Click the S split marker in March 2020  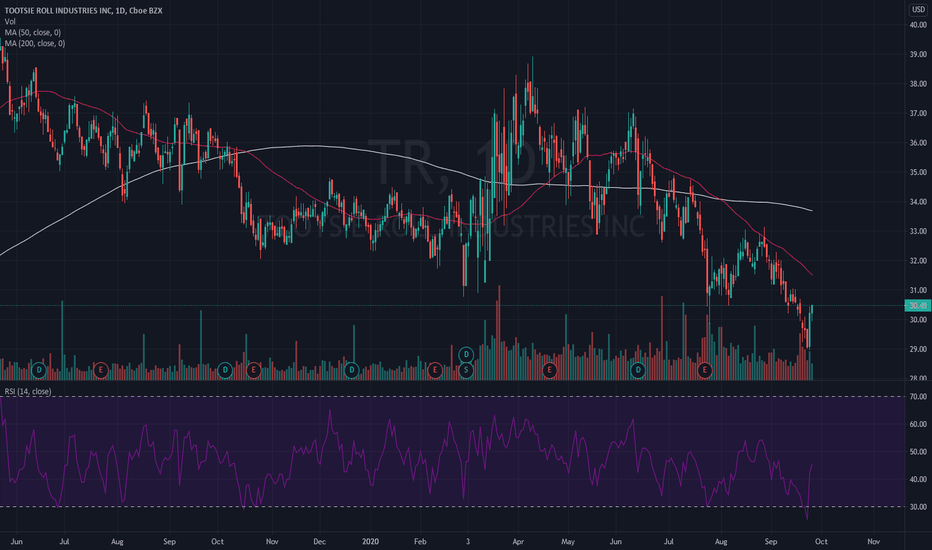pyautogui.click(x=467, y=370)
